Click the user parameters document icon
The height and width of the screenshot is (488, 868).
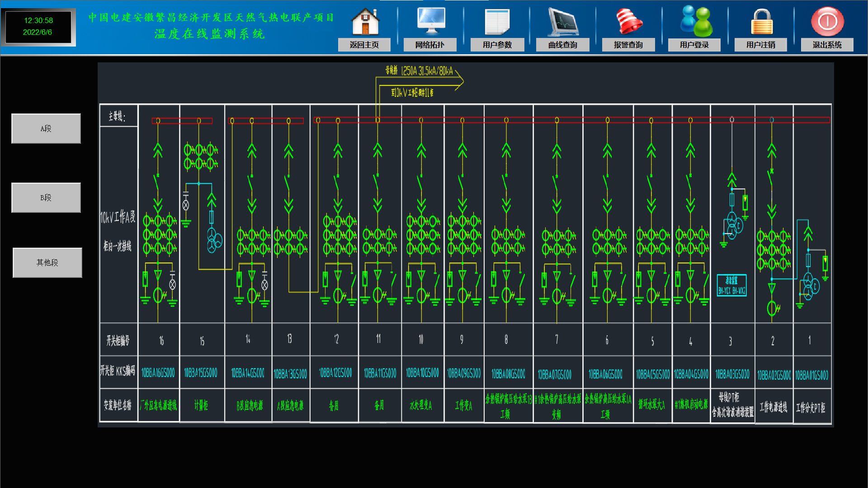(497, 22)
